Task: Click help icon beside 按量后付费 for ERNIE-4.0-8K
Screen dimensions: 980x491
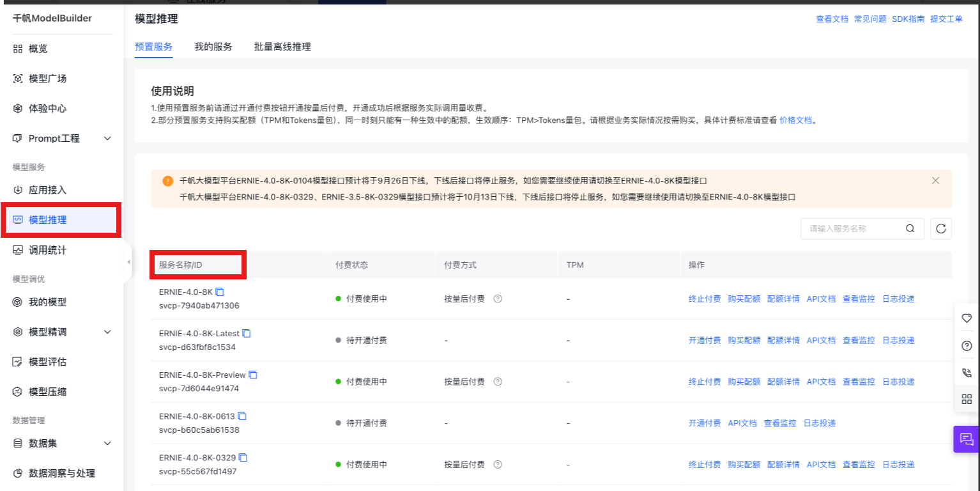Action: click(498, 299)
